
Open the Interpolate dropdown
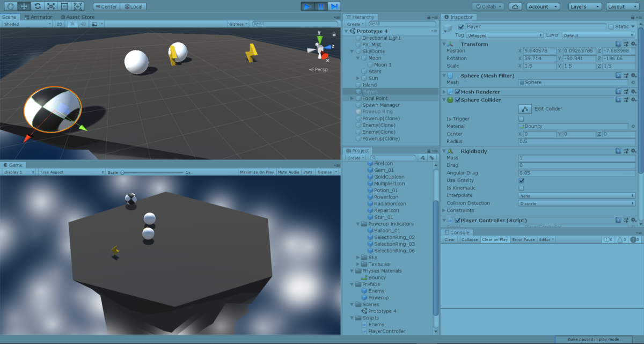pyautogui.click(x=577, y=196)
